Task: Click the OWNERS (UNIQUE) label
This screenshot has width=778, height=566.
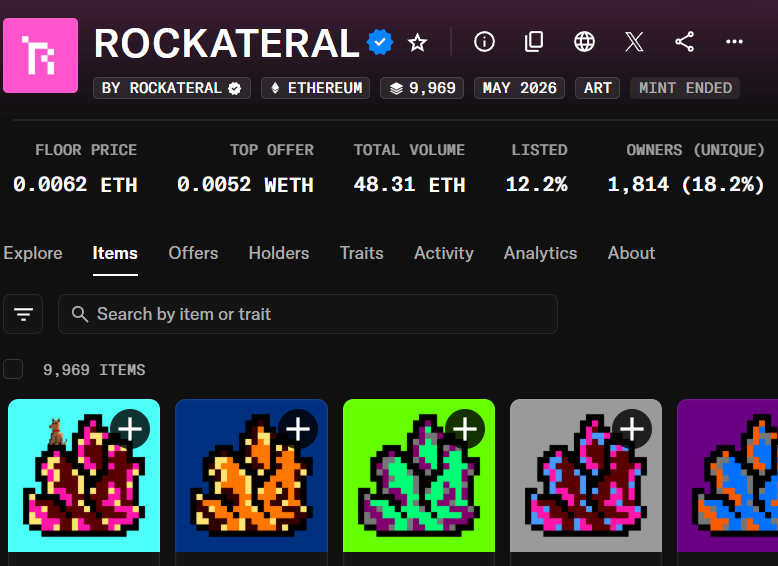Action: tap(695, 150)
